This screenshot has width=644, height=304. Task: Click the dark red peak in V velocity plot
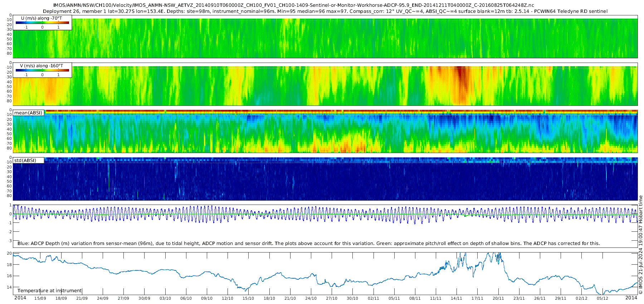[462, 77]
